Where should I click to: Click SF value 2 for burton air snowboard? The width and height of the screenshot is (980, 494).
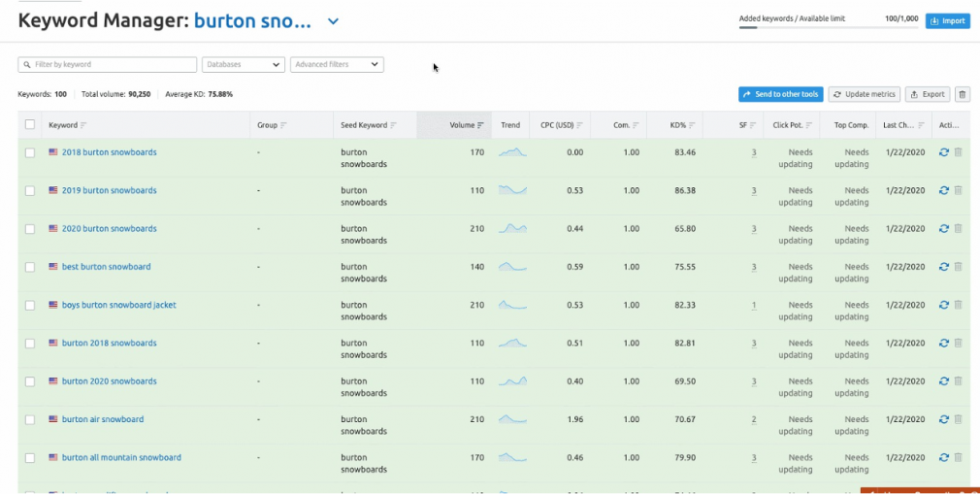pos(754,419)
